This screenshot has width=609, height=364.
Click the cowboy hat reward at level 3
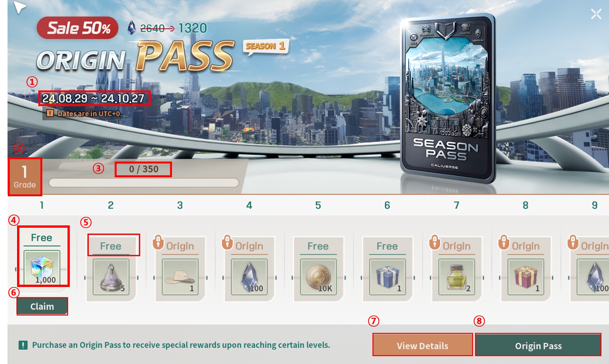(180, 277)
